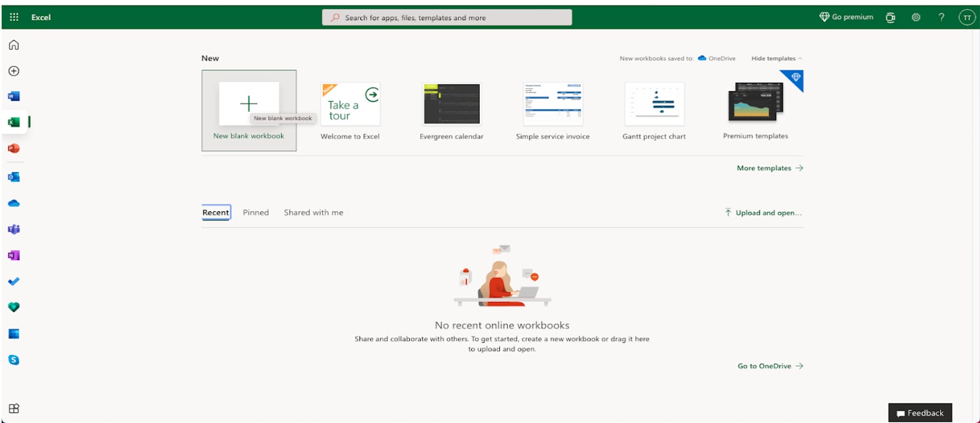This screenshot has width=980, height=423.
Task: Click the search box for apps and files
Action: (447, 18)
